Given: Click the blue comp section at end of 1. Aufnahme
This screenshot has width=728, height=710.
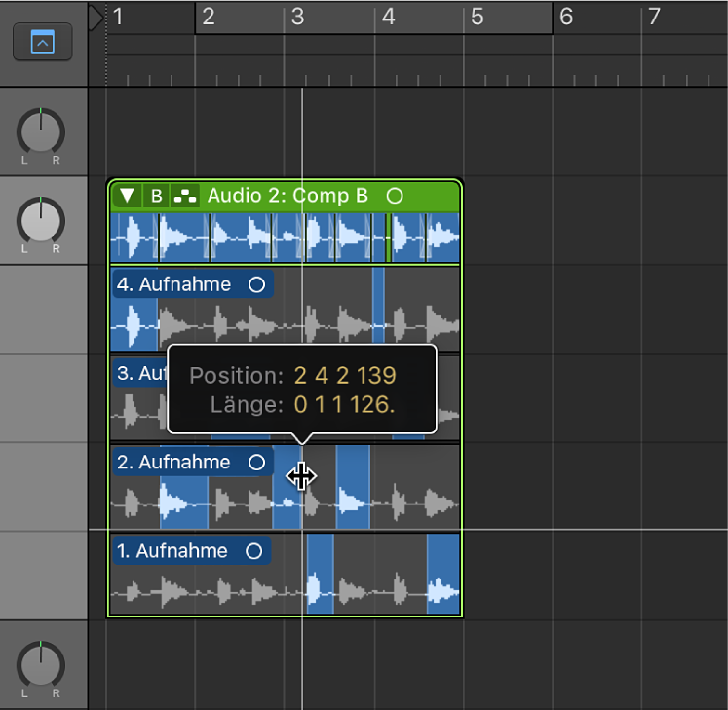Looking at the screenshot, I should tap(443, 575).
